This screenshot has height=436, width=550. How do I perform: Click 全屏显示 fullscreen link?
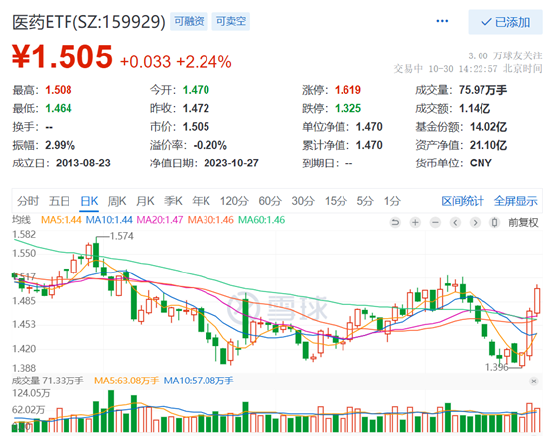point(515,201)
